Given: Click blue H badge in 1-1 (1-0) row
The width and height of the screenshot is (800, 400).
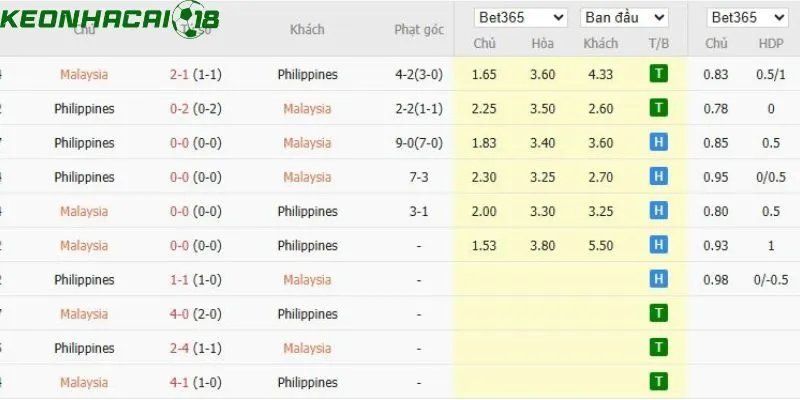Looking at the screenshot, I should (659, 279).
